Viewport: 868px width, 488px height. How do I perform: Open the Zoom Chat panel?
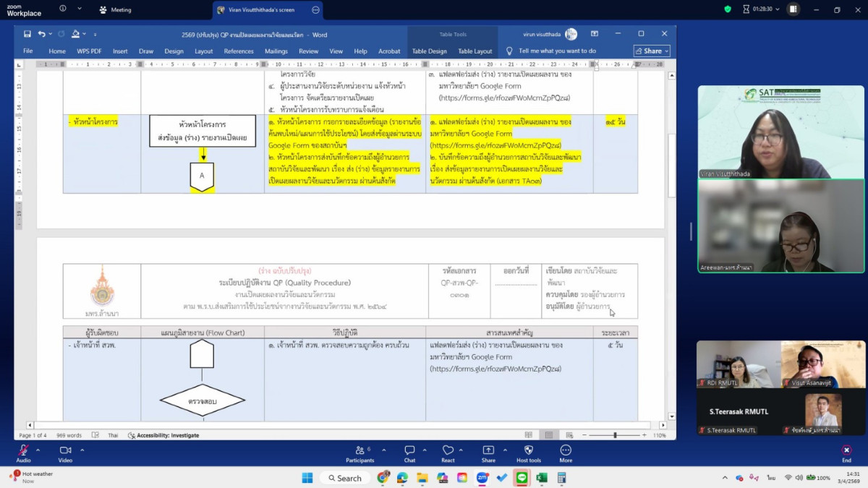click(x=409, y=450)
